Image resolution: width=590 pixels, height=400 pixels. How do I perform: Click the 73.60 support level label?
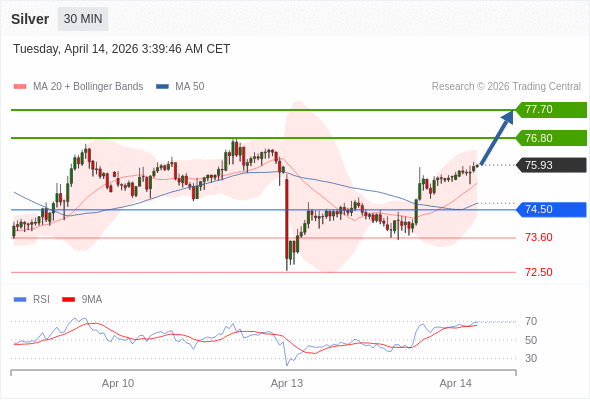coord(539,237)
